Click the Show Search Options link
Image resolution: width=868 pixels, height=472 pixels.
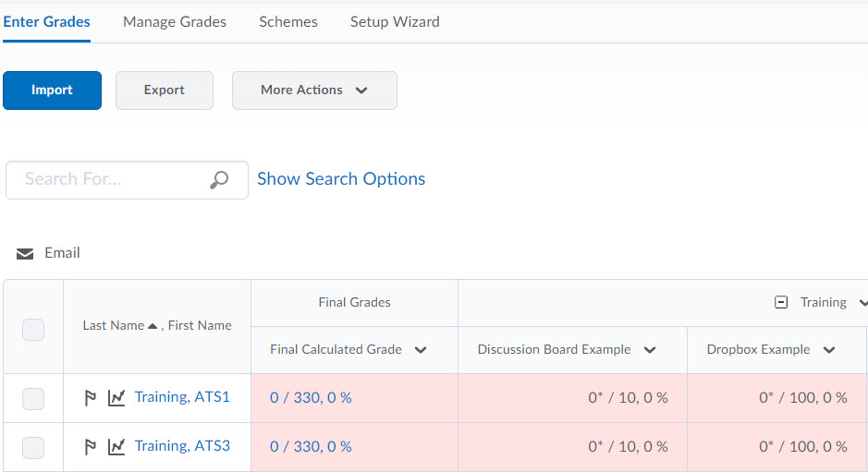[341, 179]
